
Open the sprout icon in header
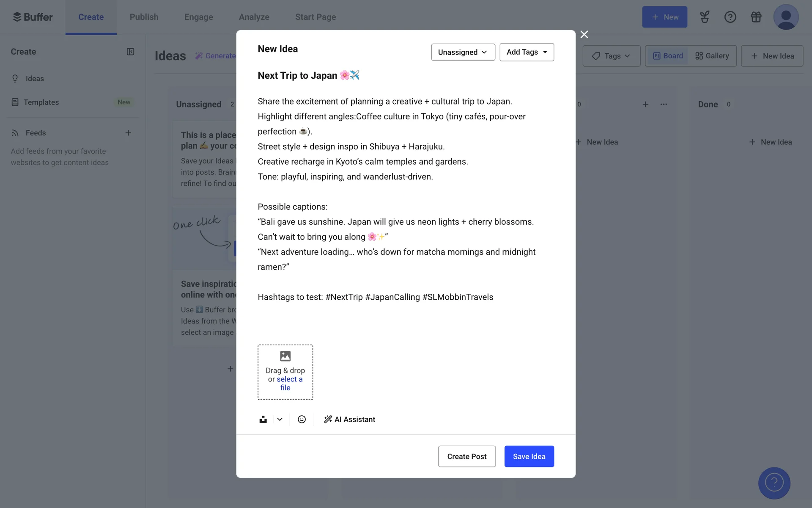(x=704, y=17)
